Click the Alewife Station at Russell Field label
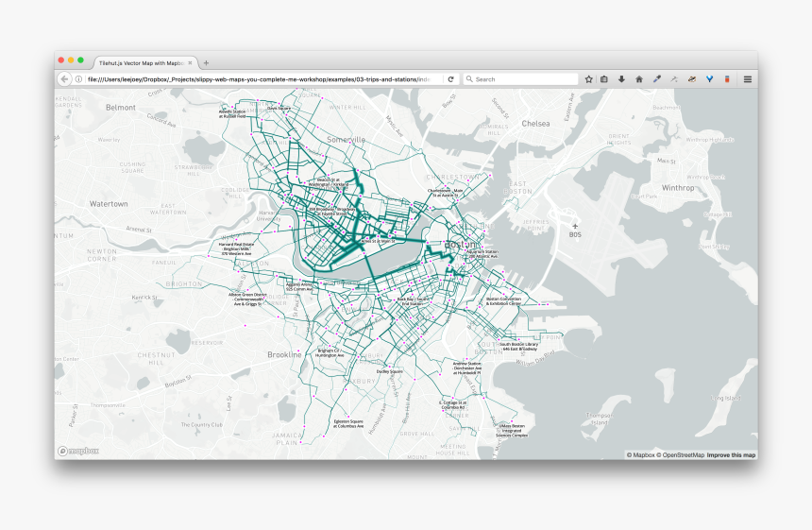This screenshot has height=530, width=812. tap(232, 113)
